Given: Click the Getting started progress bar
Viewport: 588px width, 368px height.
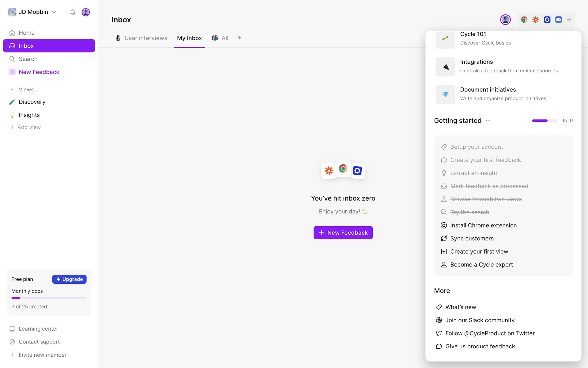Looking at the screenshot, I should pyautogui.click(x=545, y=121).
